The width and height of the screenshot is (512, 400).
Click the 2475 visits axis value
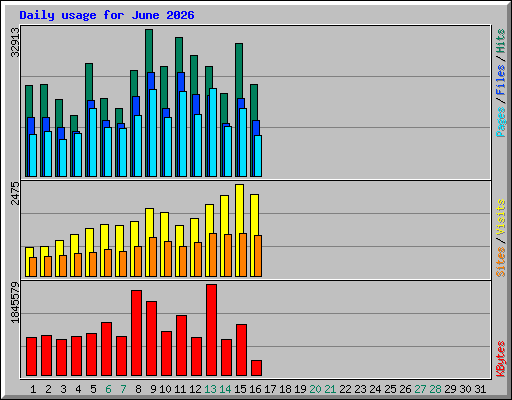pyautogui.click(x=15, y=193)
